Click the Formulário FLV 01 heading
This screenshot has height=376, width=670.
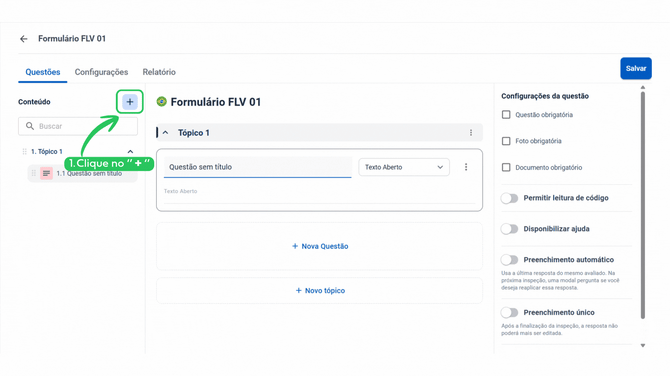(x=215, y=102)
